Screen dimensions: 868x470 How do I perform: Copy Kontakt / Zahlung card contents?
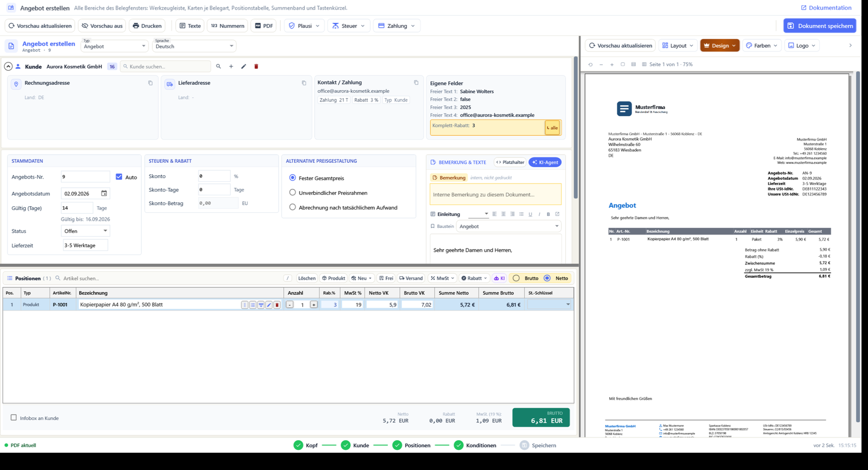(416, 82)
